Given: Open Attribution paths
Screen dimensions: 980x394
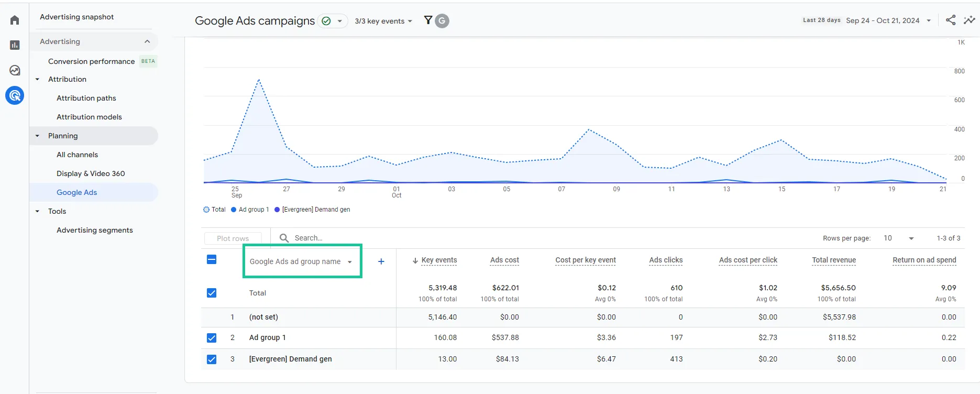Looking at the screenshot, I should (86, 98).
